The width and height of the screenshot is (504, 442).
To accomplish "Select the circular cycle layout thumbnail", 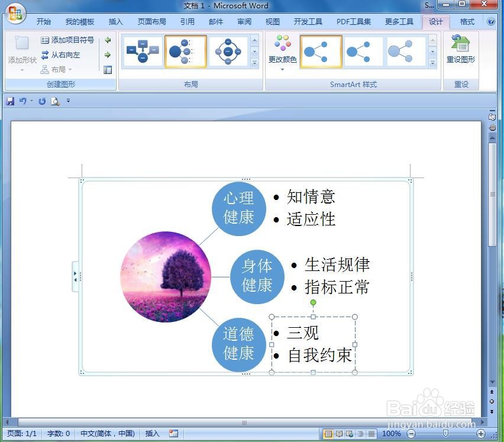I will click(x=228, y=51).
